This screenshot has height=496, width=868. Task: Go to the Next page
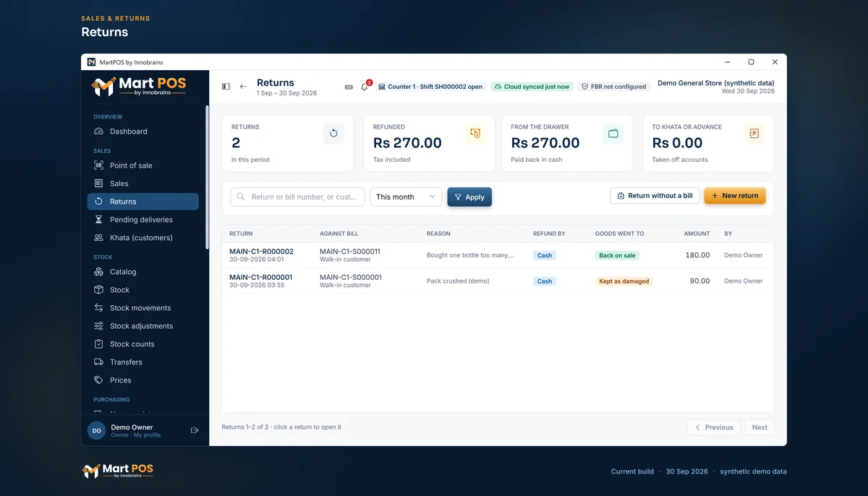point(759,427)
